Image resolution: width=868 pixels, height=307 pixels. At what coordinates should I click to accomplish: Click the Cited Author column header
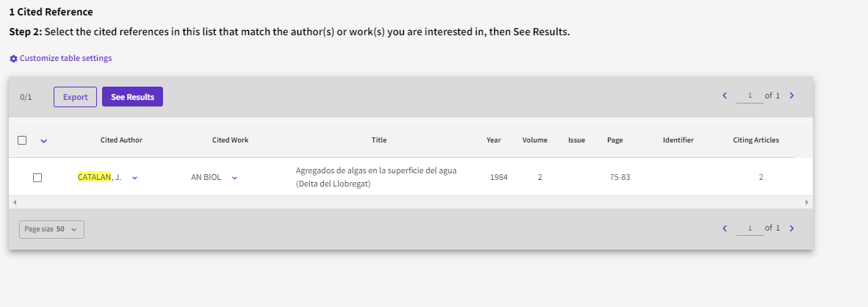click(x=121, y=140)
